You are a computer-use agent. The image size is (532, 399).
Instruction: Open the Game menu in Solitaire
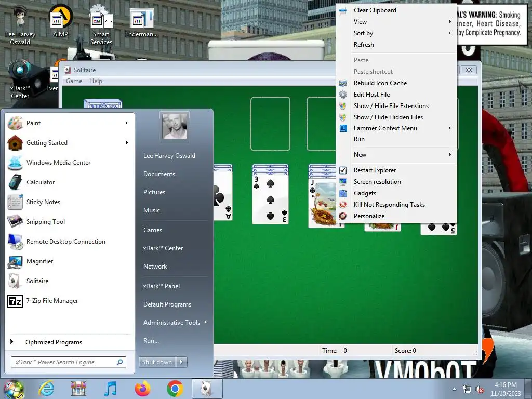(74, 81)
